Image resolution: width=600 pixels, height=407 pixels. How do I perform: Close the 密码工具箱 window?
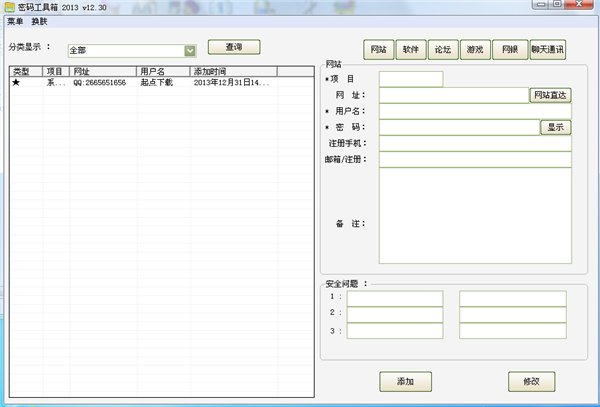[579, 4]
